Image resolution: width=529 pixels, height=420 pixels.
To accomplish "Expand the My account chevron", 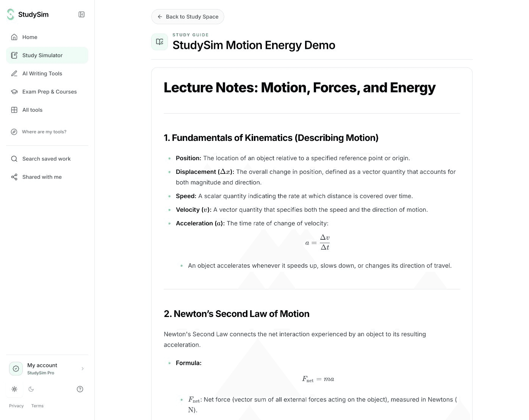I will (x=83, y=368).
